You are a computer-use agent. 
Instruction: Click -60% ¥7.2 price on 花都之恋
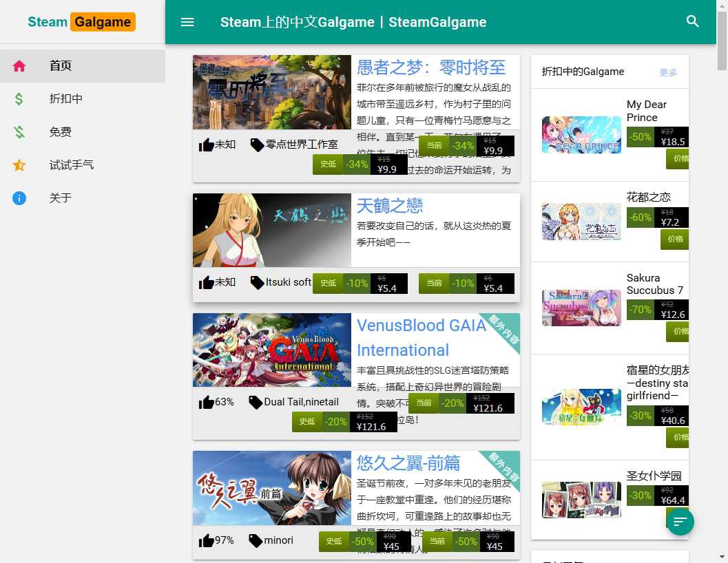click(658, 217)
